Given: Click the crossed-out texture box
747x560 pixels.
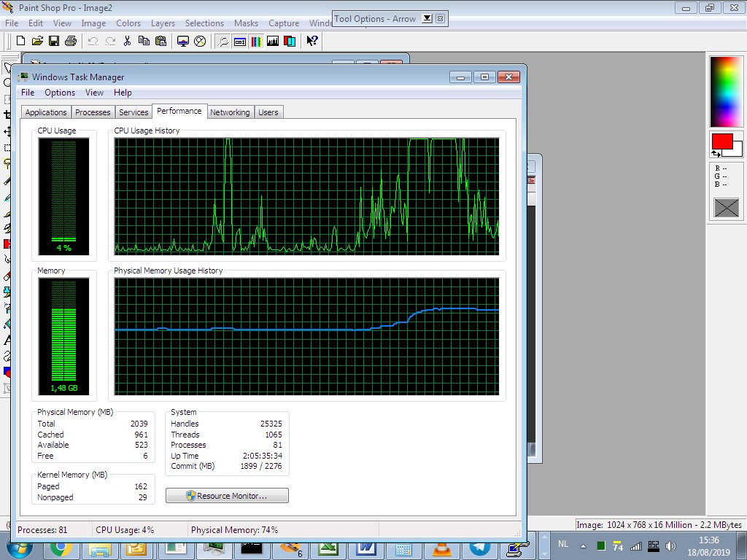Looking at the screenshot, I should pos(727,208).
